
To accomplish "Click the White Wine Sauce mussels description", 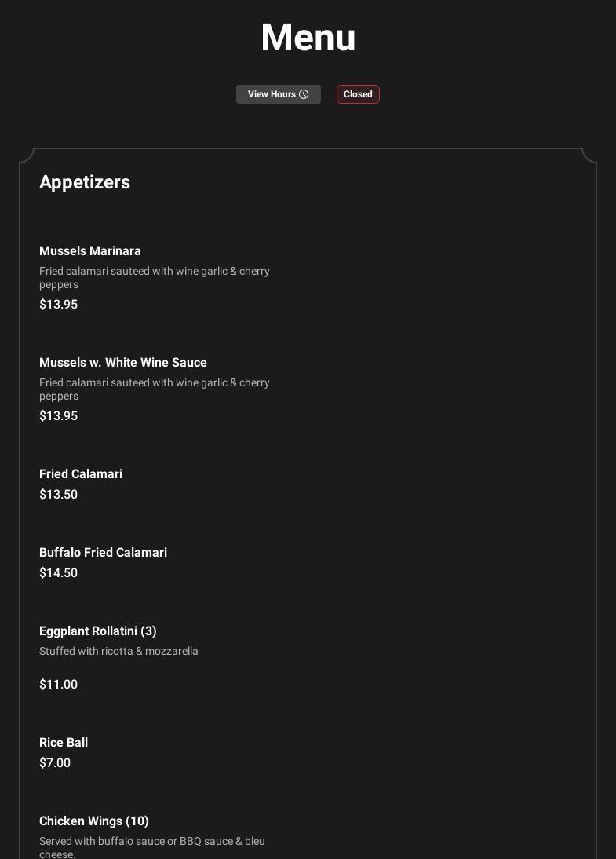I will click(155, 389).
